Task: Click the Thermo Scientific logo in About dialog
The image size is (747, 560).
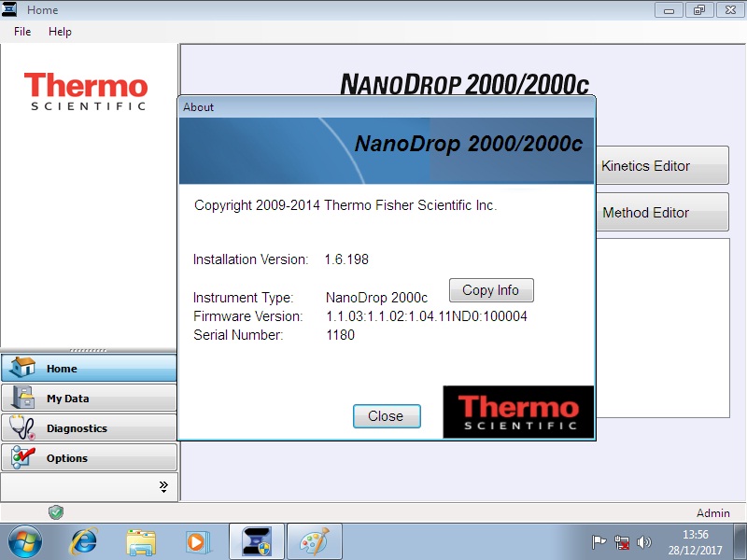Action: tap(518, 412)
